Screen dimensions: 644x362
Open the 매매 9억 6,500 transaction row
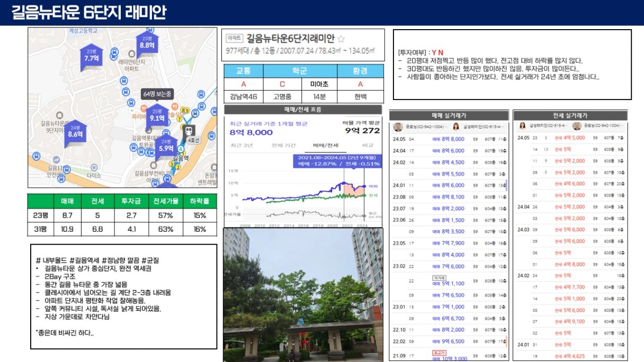pos(449,341)
